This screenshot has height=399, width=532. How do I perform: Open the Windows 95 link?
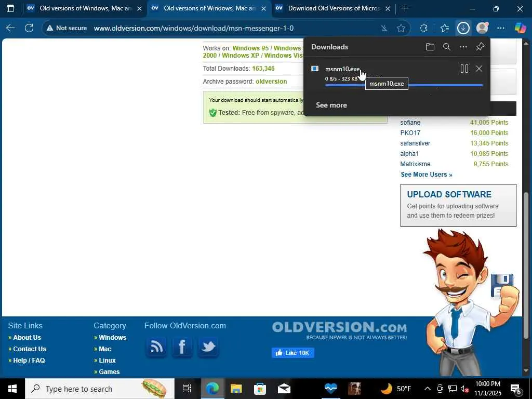250,48
